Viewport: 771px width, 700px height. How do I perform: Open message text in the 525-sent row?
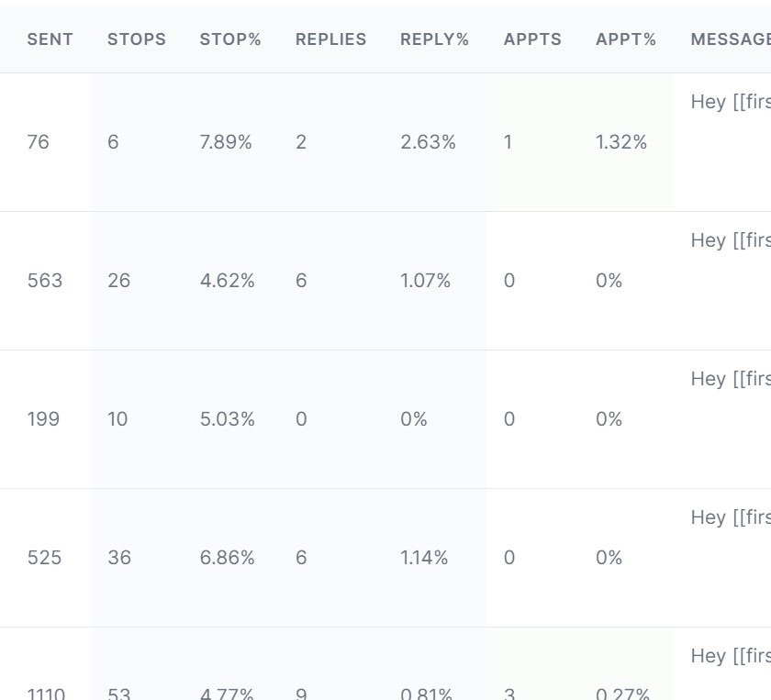(730, 517)
